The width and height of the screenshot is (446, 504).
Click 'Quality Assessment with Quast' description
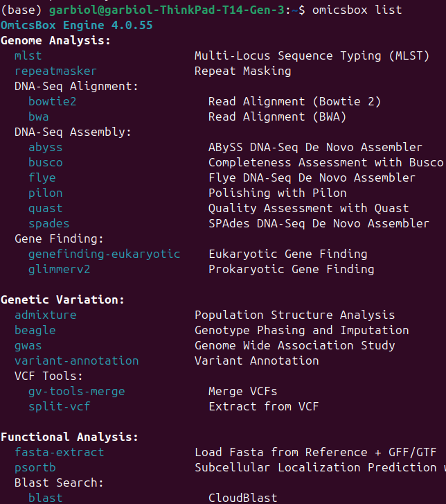click(x=309, y=209)
